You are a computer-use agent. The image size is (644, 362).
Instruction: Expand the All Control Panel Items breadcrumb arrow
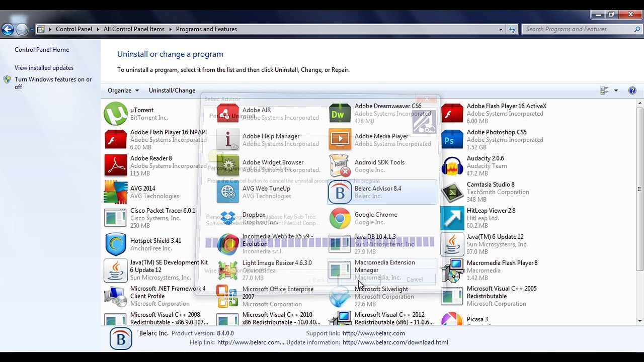coord(170,29)
